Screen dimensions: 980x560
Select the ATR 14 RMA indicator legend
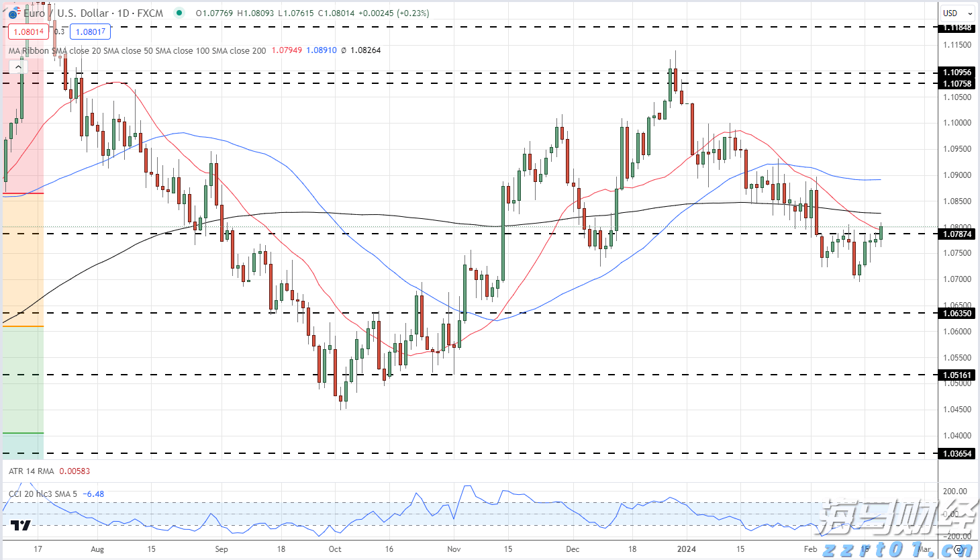(x=31, y=471)
